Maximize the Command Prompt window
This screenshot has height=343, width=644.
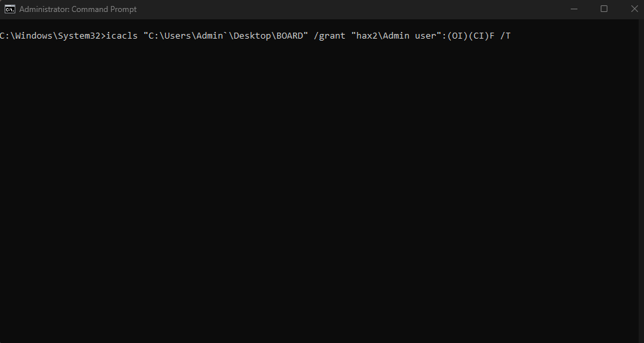pyautogui.click(x=604, y=9)
